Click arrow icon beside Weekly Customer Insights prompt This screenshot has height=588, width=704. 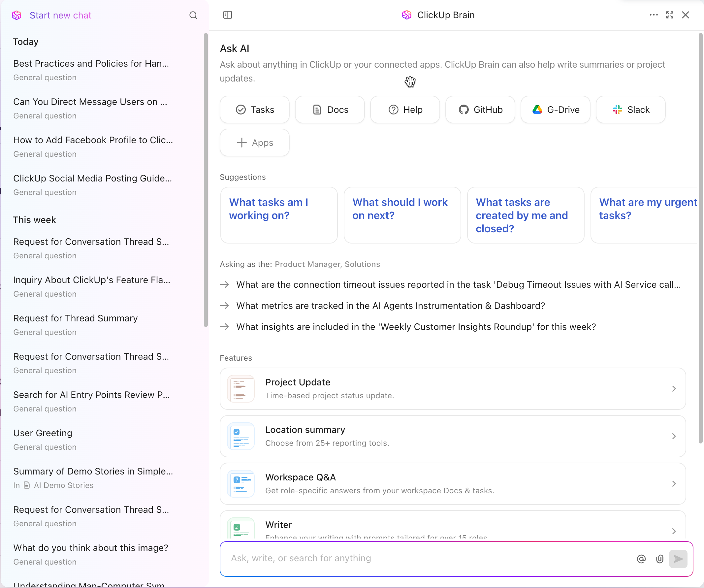225,327
